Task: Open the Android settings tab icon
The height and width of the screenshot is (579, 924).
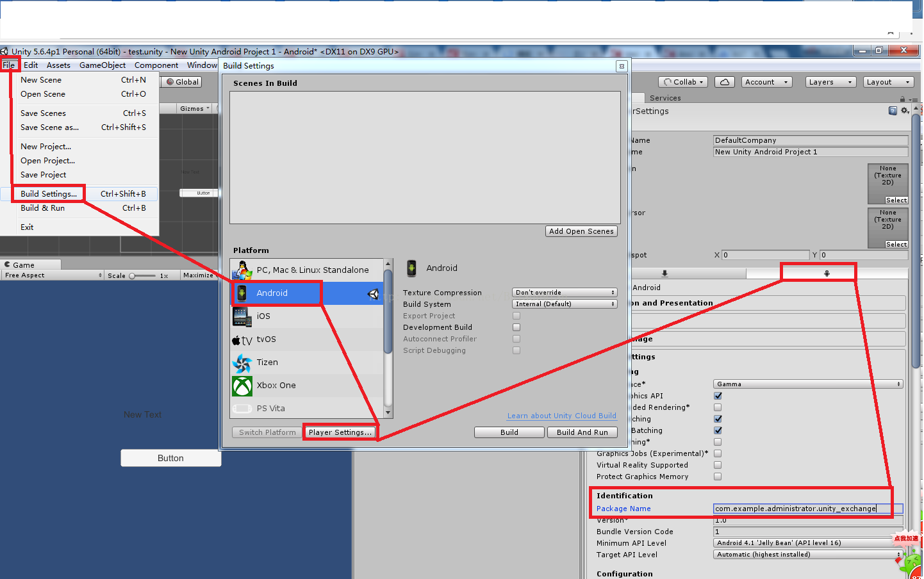Action: (827, 273)
